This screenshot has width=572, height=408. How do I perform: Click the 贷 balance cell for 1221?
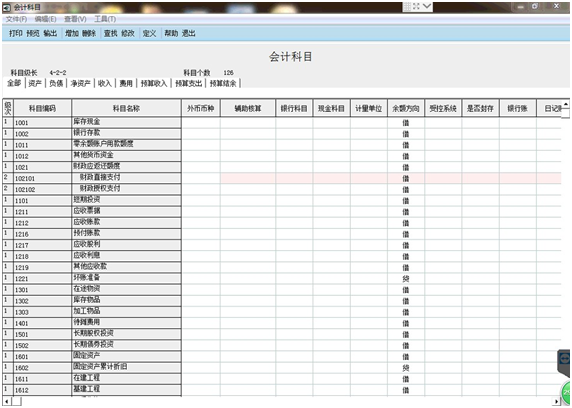(x=406, y=279)
